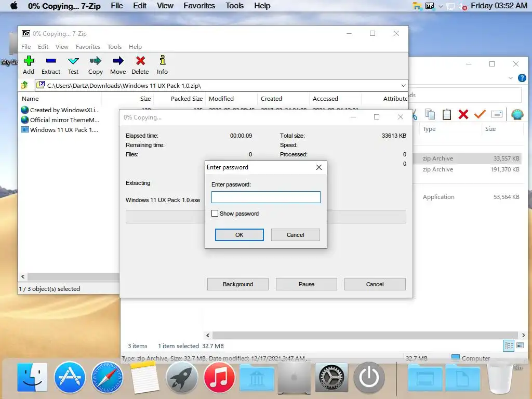Image resolution: width=532 pixels, height=399 pixels.
Task: Sort by Packed Size column header
Action: pos(179,99)
